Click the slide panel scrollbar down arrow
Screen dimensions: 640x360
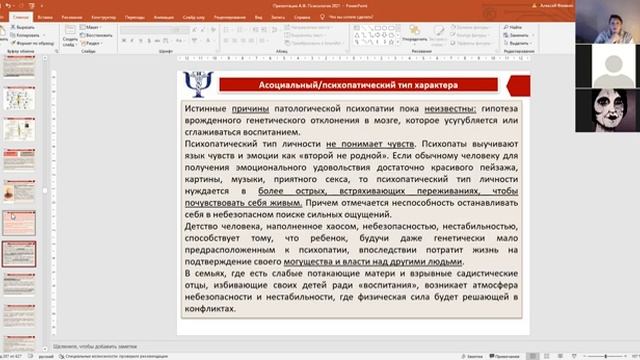tap(45, 349)
